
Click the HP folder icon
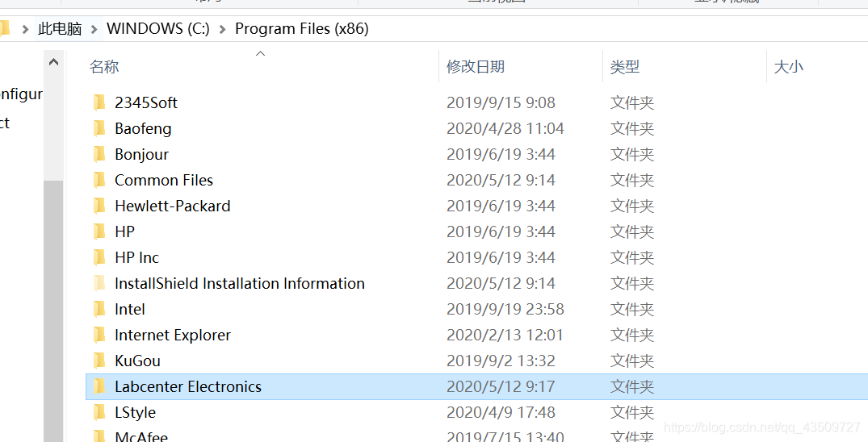pyautogui.click(x=99, y=231)
